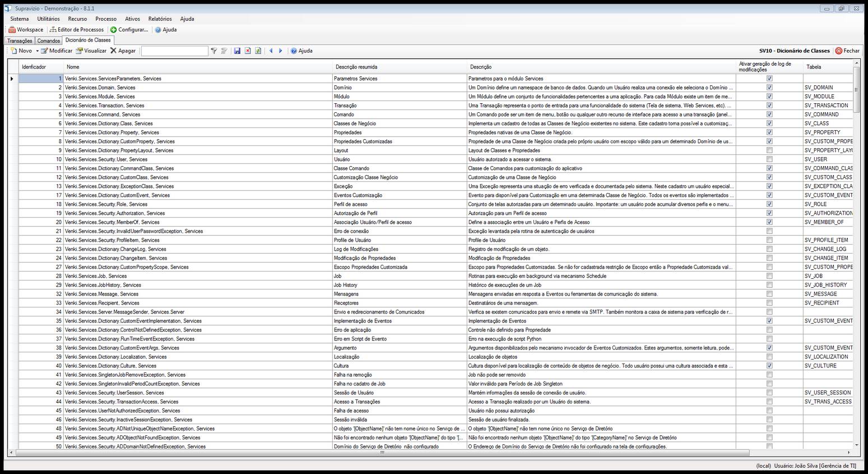Open the Utilitários menu

48,19
